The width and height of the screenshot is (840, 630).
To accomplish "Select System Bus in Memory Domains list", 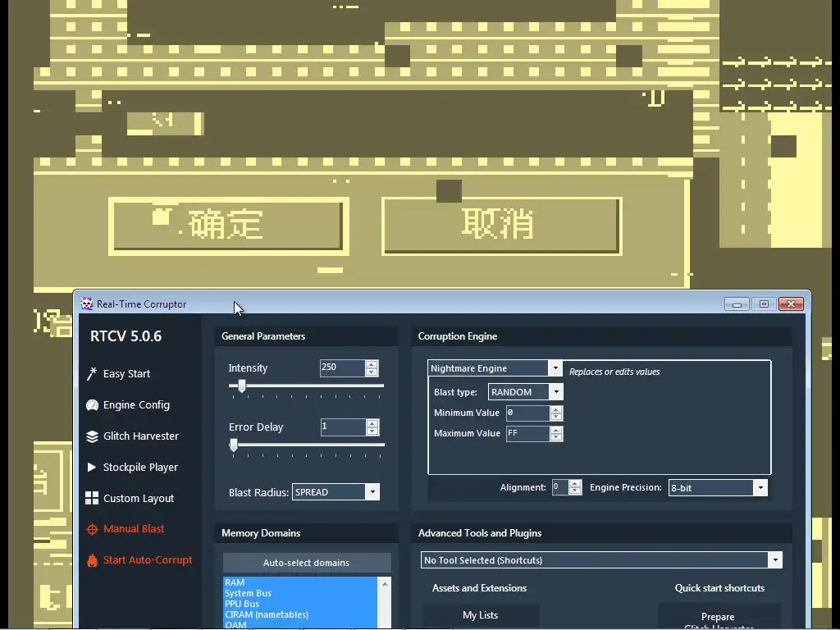I will 300,593.
